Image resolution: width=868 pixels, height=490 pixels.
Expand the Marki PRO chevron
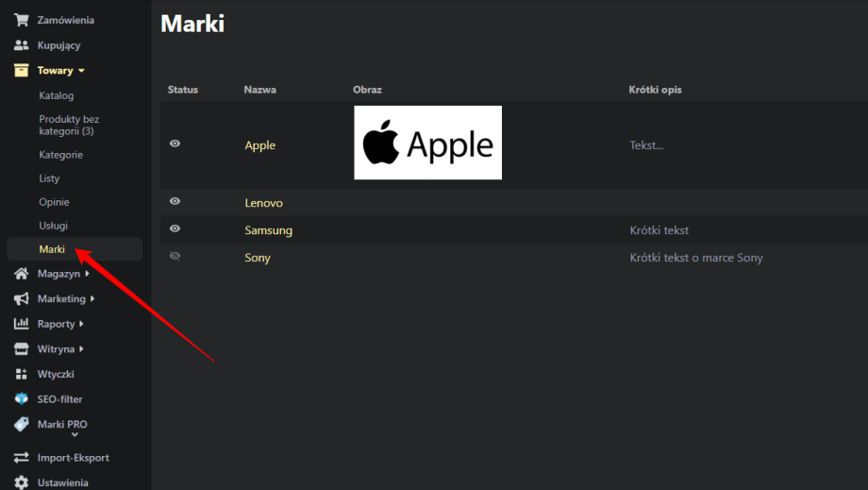pos(75,435)
